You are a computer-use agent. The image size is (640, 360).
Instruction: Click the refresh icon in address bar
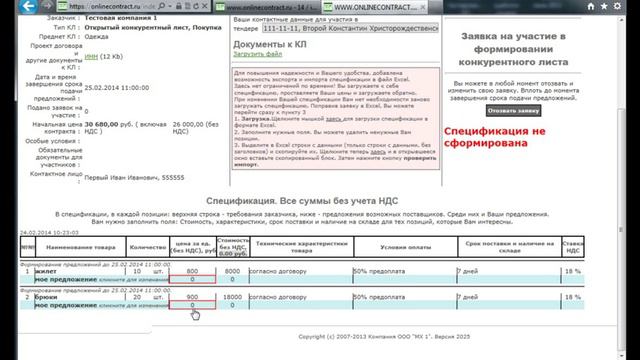tap(196, 6)
